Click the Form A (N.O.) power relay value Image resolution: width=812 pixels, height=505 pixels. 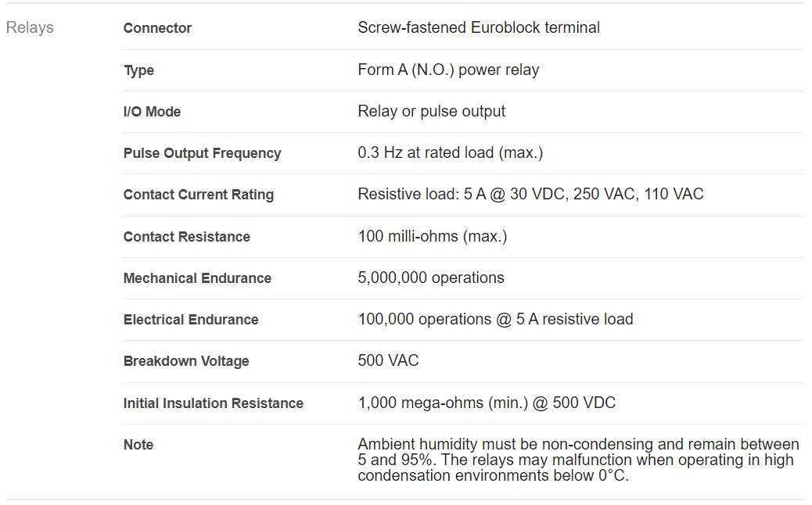point(448,70)
